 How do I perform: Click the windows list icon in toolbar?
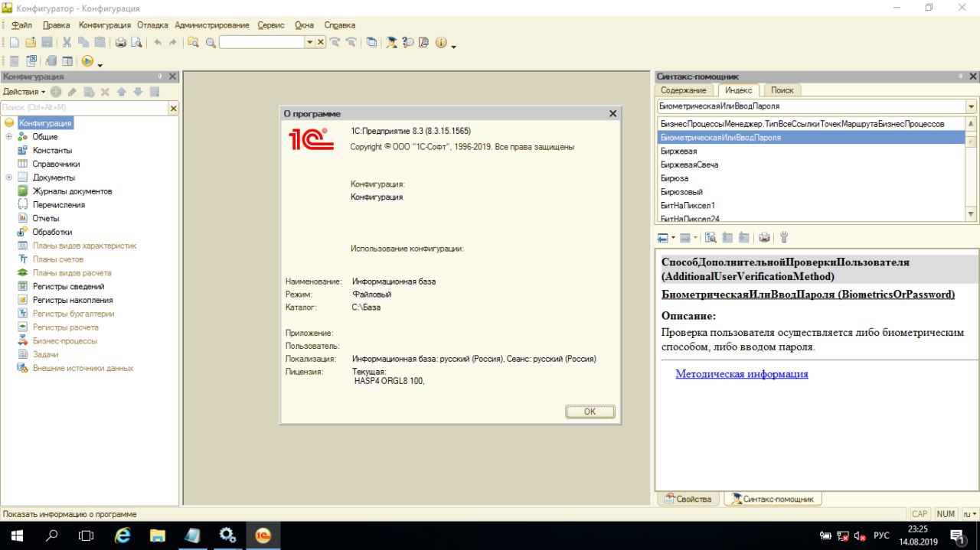371,43
